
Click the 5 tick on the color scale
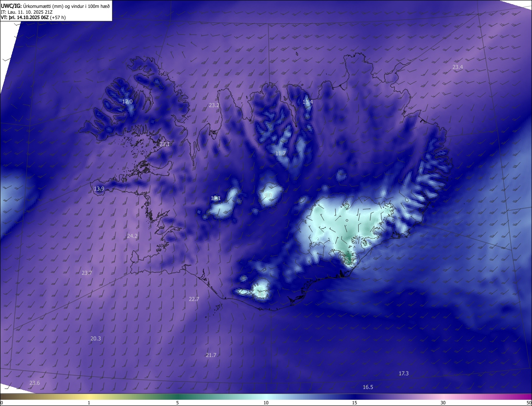pyautogui.click(x=177, y=403)
